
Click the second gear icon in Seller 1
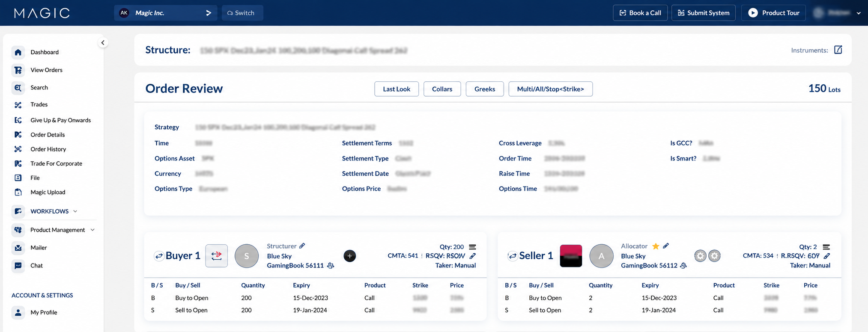[714, 256]
